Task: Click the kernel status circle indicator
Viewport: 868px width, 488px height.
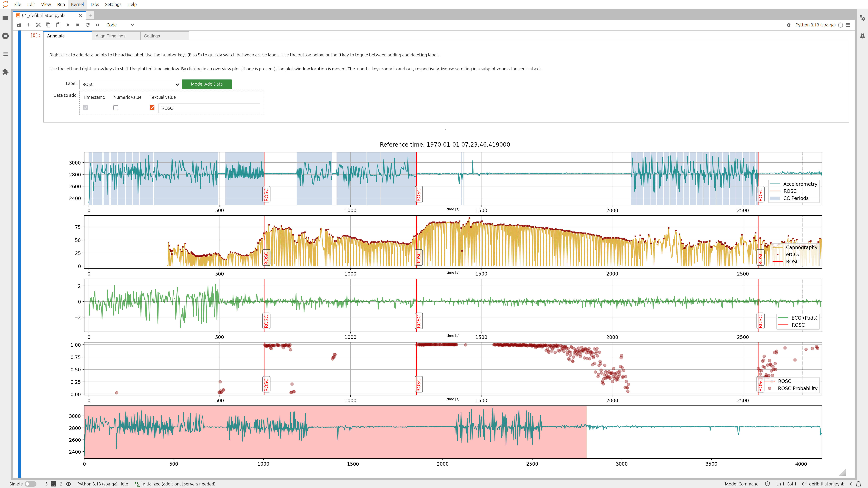Action: tap(840, 25)
